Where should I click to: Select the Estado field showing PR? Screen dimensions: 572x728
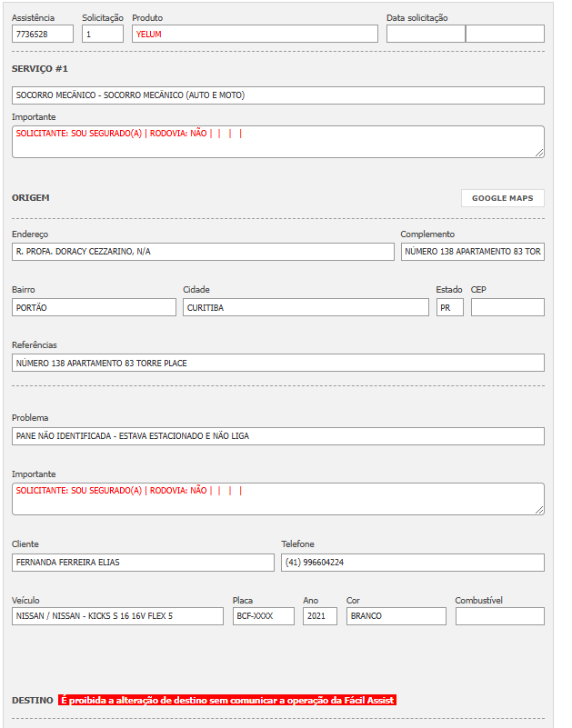[449, 307]
